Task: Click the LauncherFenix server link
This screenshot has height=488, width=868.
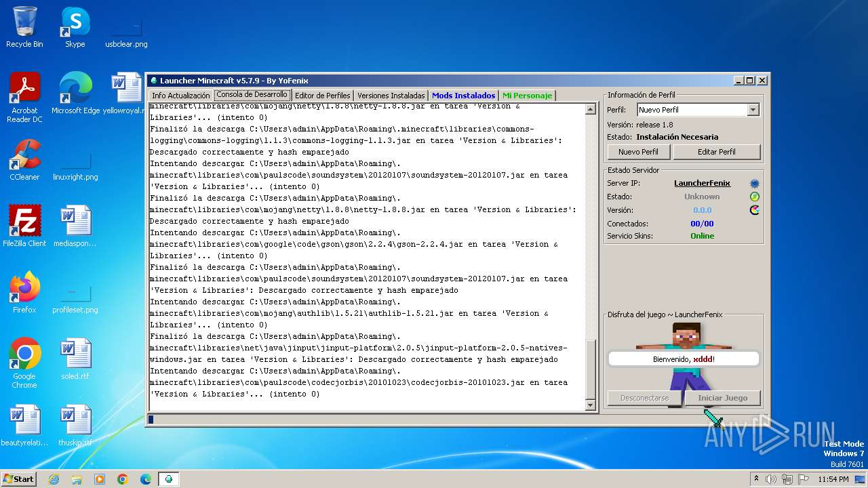Action: pos(702,183)
